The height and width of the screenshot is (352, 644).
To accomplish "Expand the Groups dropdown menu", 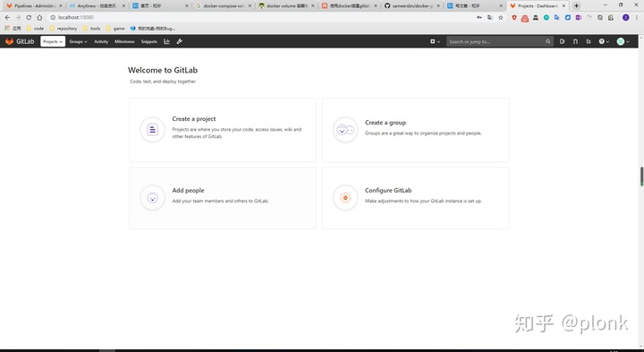I will 78,41.
